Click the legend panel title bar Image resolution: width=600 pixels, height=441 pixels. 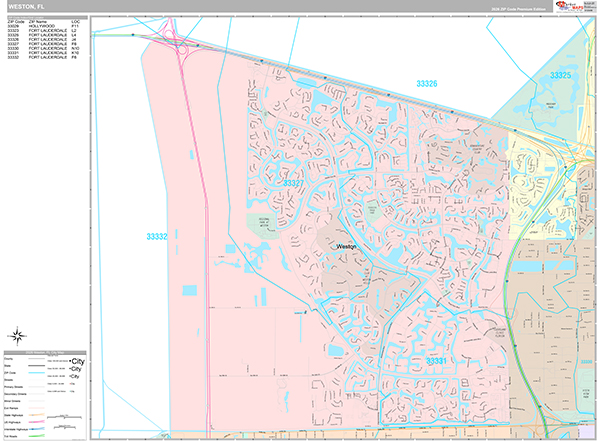click(x=45, y=353)
